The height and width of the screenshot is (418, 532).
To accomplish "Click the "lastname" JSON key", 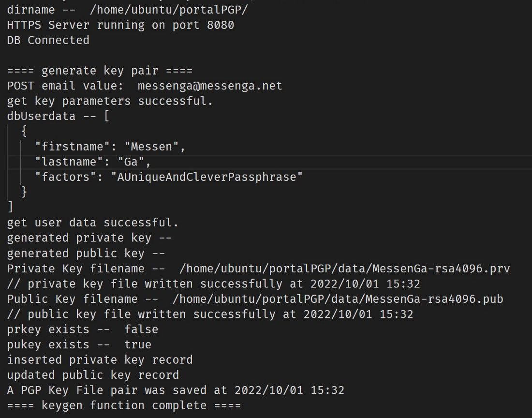I will (x=66, y=162).
